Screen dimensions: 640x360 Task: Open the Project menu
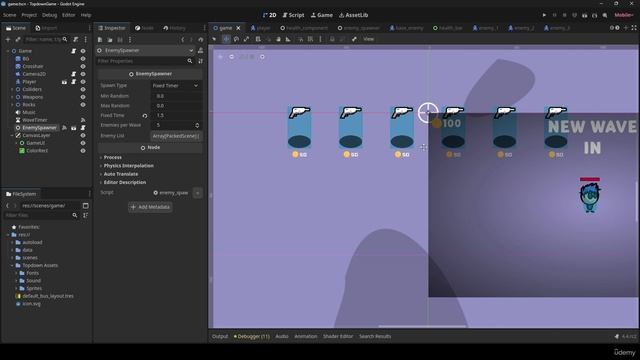click(x=29, y=15)
